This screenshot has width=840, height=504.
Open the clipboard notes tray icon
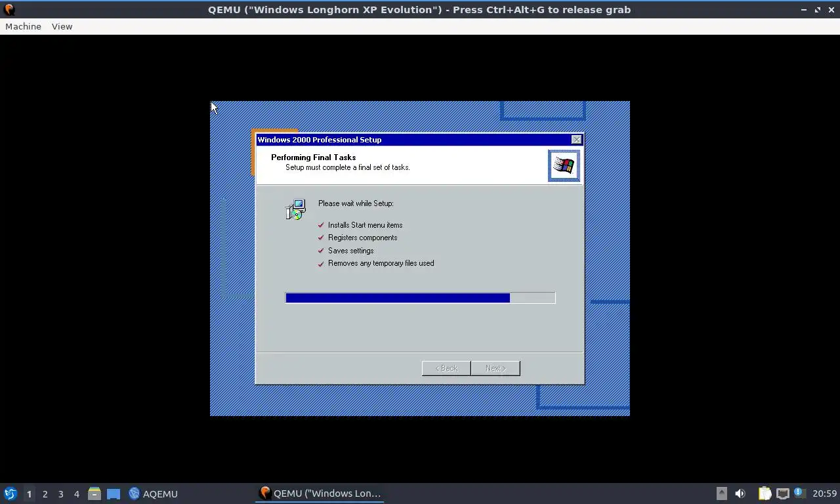tap(765, 493)
